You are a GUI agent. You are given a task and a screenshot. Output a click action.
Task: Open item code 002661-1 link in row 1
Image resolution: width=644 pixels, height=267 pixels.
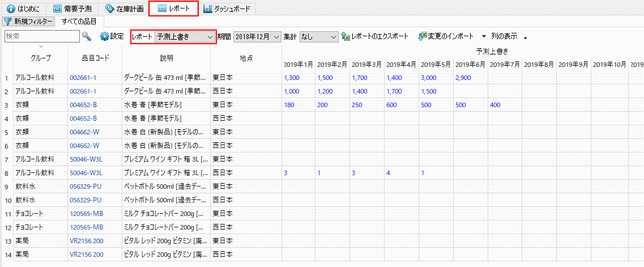coord(83,77)
